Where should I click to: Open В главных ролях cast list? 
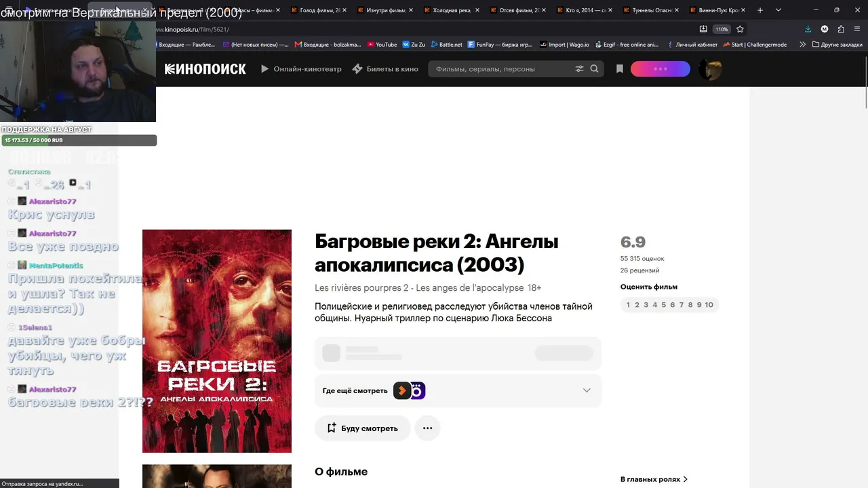click(654, 479)
